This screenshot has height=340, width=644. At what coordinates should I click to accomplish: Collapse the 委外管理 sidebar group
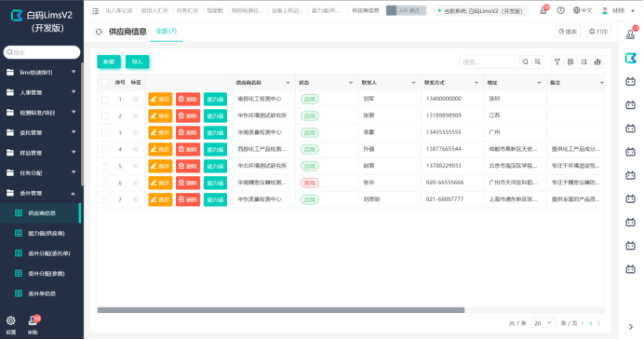(41, 193)
